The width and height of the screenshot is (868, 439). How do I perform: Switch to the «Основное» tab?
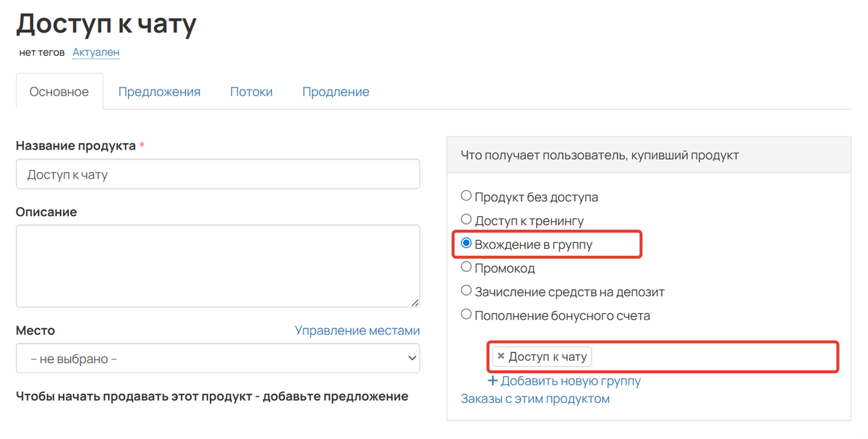click(x=59, y=91)
